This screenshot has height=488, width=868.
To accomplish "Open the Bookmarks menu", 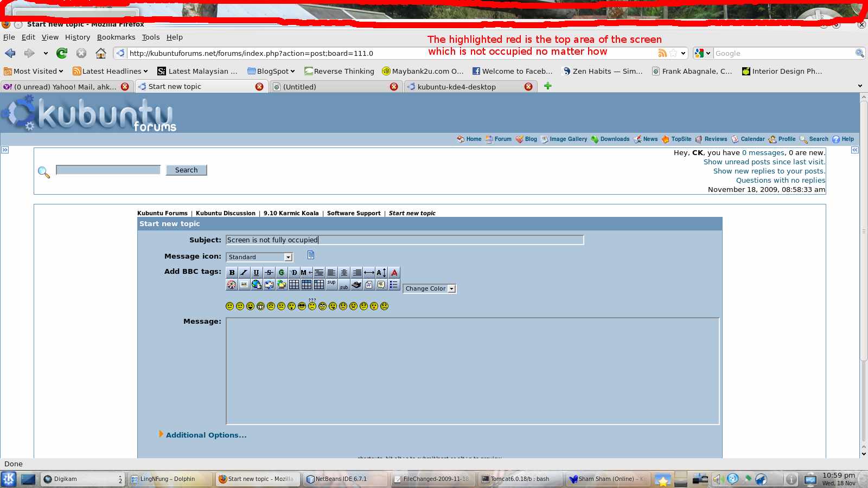I will pos(116,37).
